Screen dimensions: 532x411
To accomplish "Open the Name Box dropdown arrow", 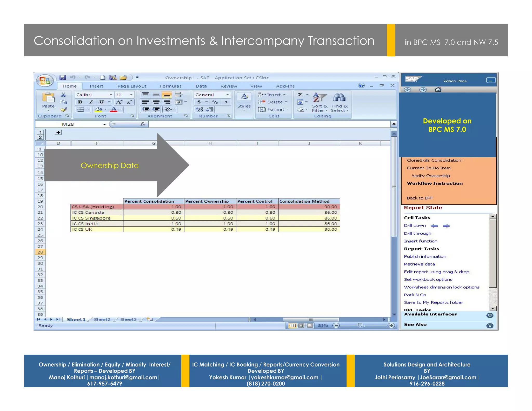I will click(x=104, y=124).
